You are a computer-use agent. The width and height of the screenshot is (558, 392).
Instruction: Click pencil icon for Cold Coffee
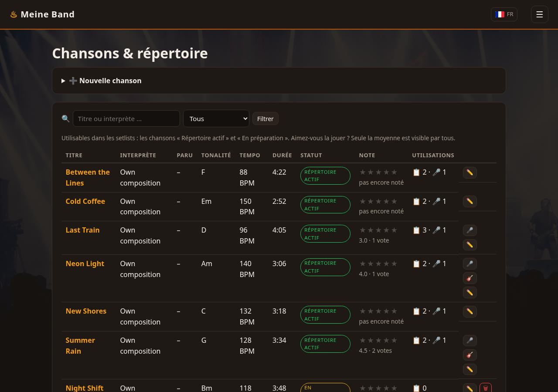click(x=470, y=201)
